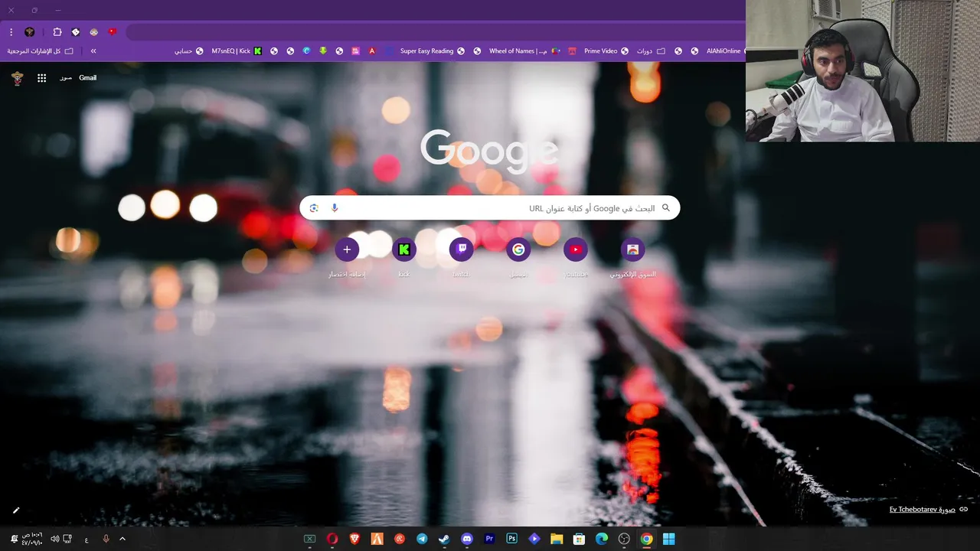Viewport: 980px width, 551px height.
Task: Open the Chrome profile avatar
Action: [29, 32]
